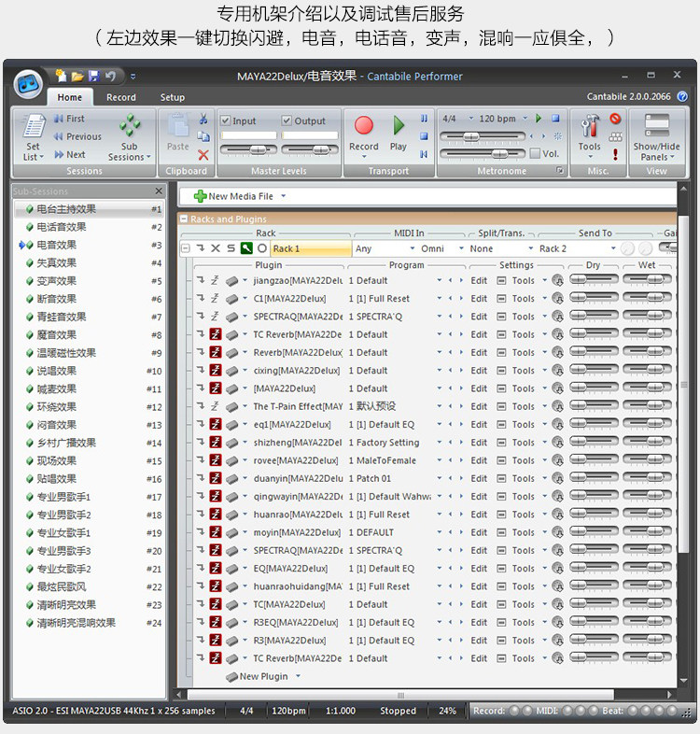Click green plus New Media File icon

(x=201, y=196)
